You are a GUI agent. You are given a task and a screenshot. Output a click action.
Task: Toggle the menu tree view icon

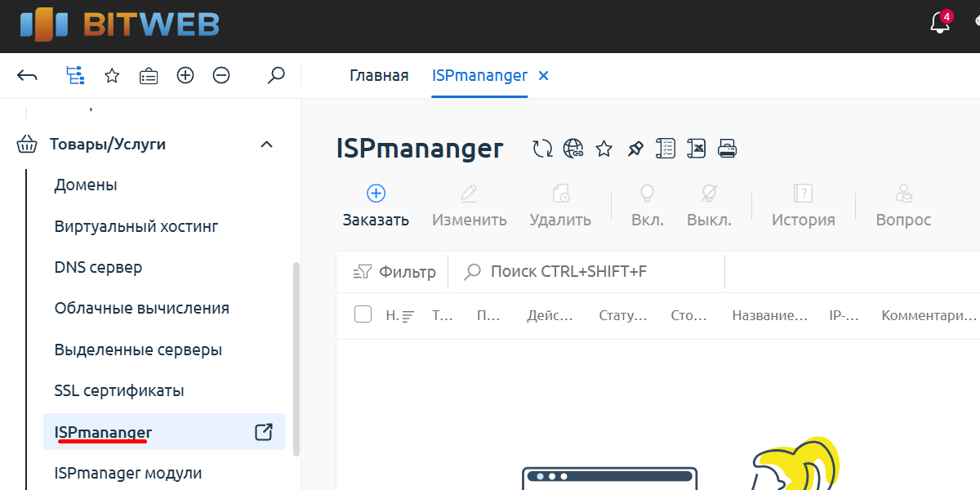(75, 76)
